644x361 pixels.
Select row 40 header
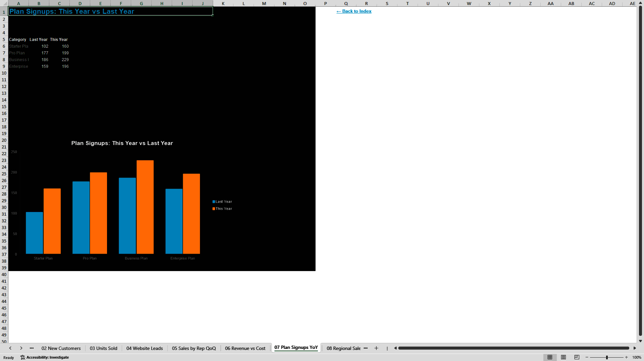4,274
